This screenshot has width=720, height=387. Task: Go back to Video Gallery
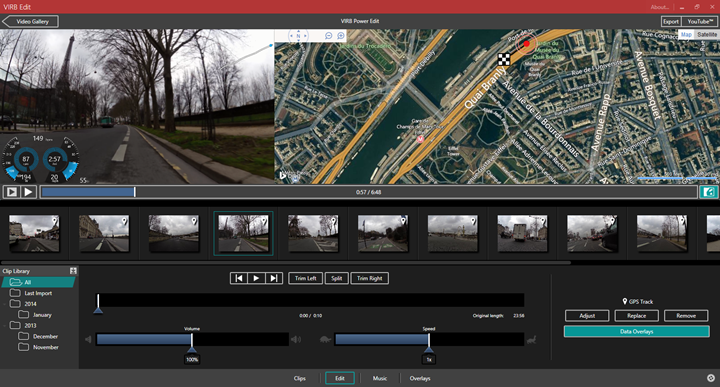click(x=30, y=21)
